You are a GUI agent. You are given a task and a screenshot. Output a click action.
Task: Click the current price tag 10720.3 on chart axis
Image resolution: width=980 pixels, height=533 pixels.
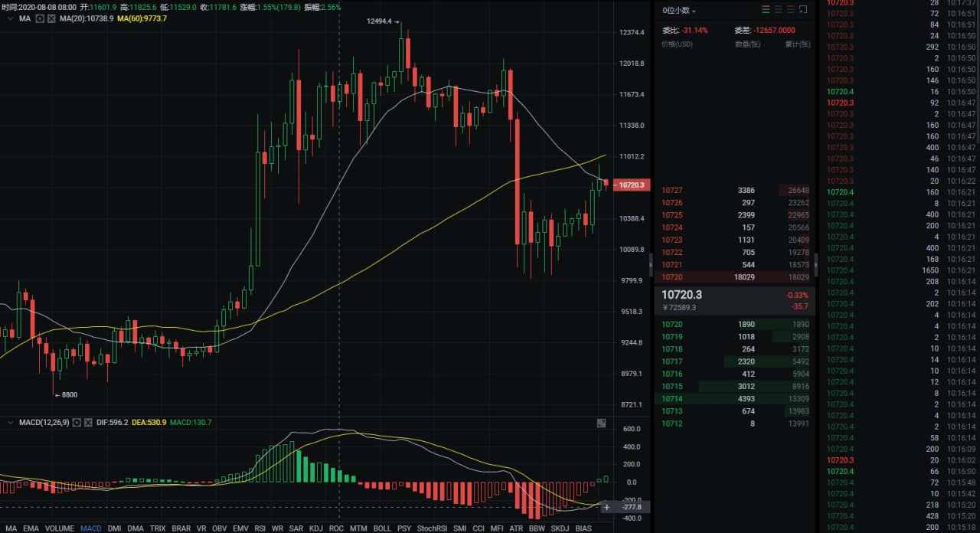[632, 185]
